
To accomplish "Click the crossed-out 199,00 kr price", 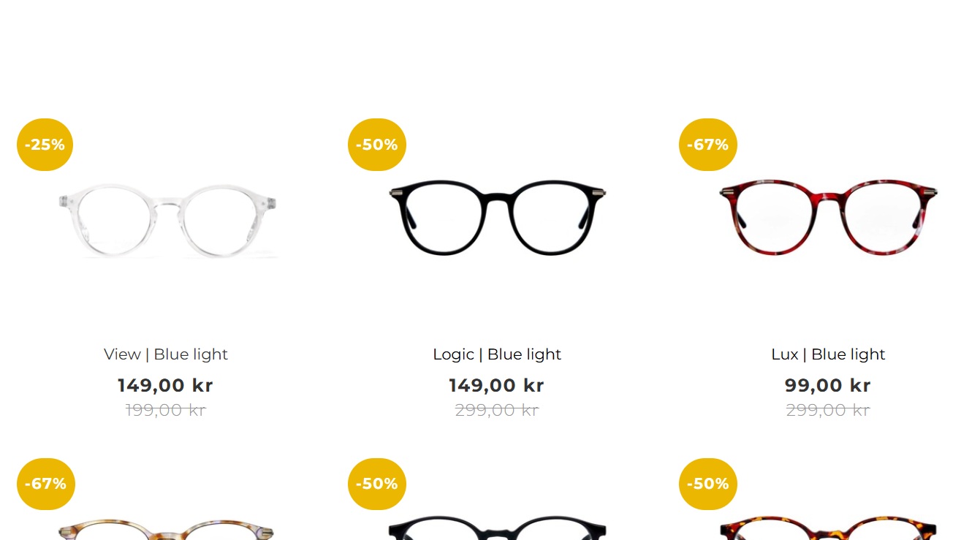I will pyautogui.click(x=166, y=411).
